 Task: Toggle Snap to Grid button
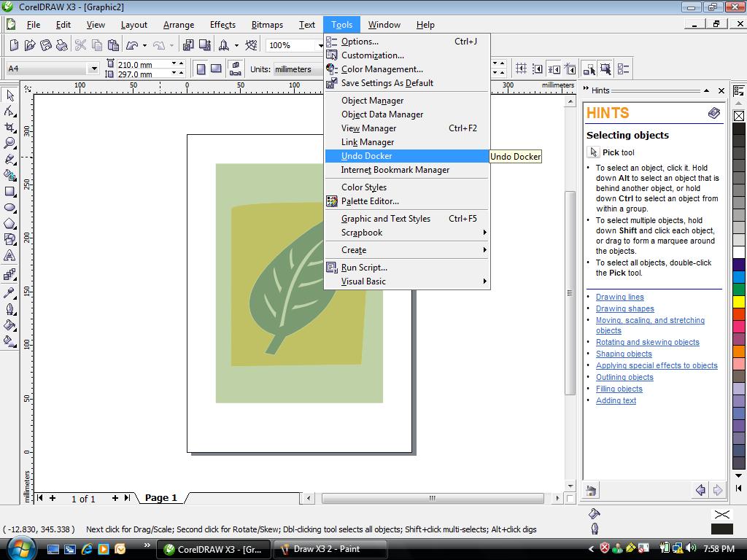pos(521,69)
